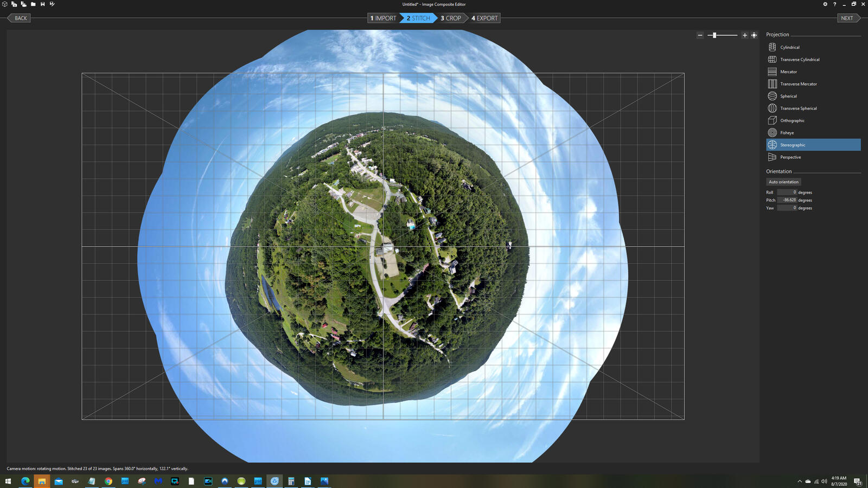Select the Fisheye projection
The height and width of the screenshot is (488, 868).
(x=787, y=133)
